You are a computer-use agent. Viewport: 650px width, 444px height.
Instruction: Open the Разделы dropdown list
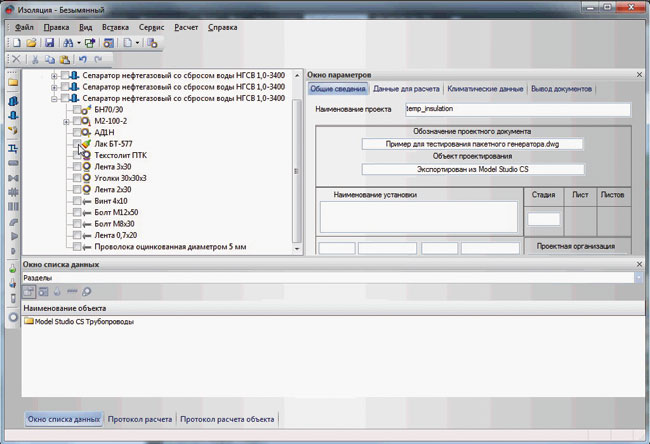(637, 277)
